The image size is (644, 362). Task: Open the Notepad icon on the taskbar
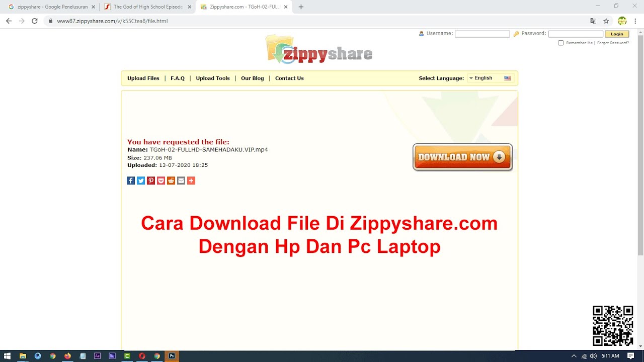83,356
